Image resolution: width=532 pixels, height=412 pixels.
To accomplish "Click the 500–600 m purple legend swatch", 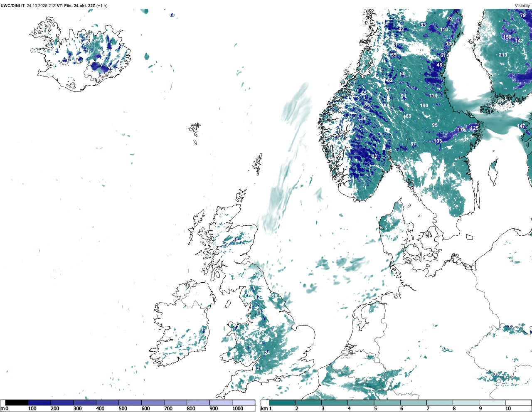I will pos(130,402).
